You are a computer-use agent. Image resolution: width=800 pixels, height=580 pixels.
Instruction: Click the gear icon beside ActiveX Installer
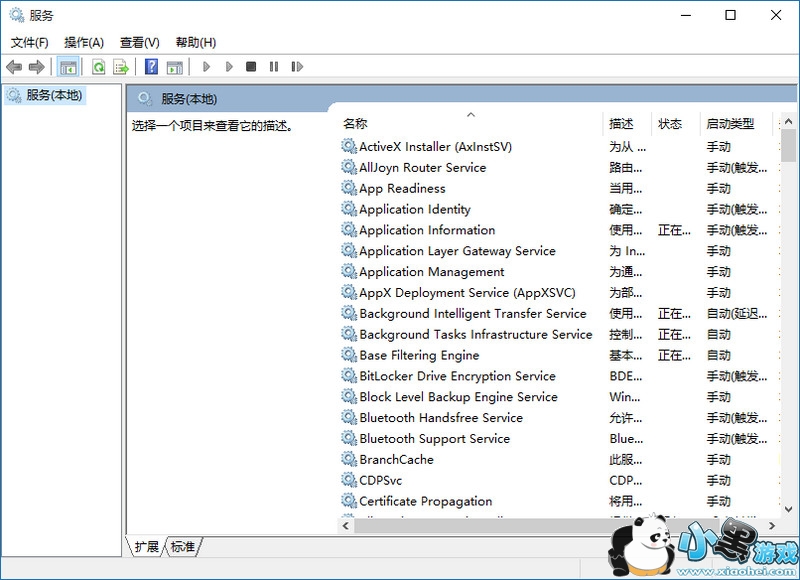(349, 146)
